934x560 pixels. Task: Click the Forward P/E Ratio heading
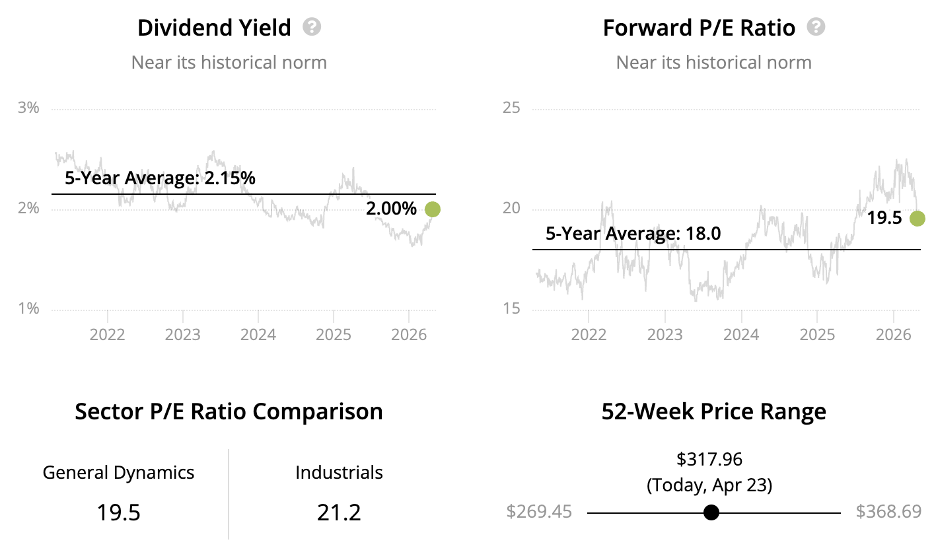(x=699, y=28)
